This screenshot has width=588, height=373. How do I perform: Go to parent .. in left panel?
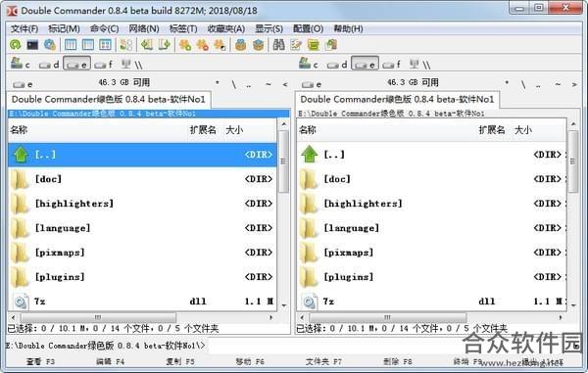click(249, 85)
